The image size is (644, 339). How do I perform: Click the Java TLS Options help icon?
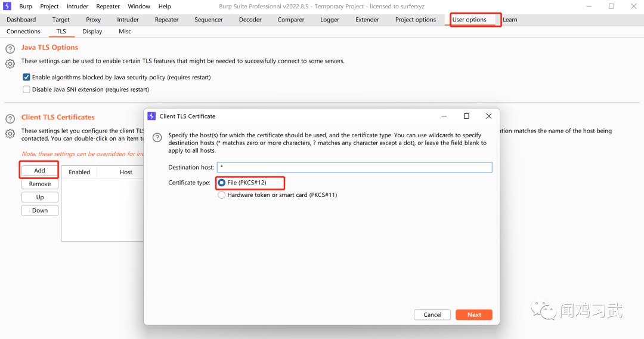[10, 49]
